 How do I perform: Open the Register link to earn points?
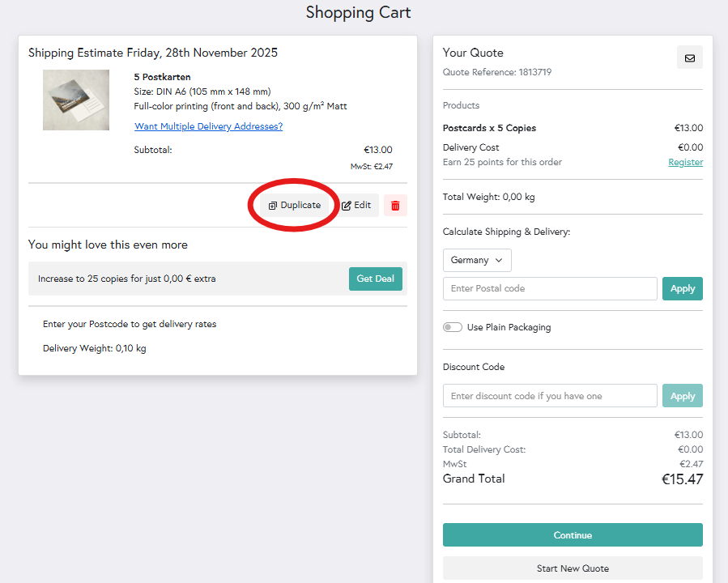(684, 162)
